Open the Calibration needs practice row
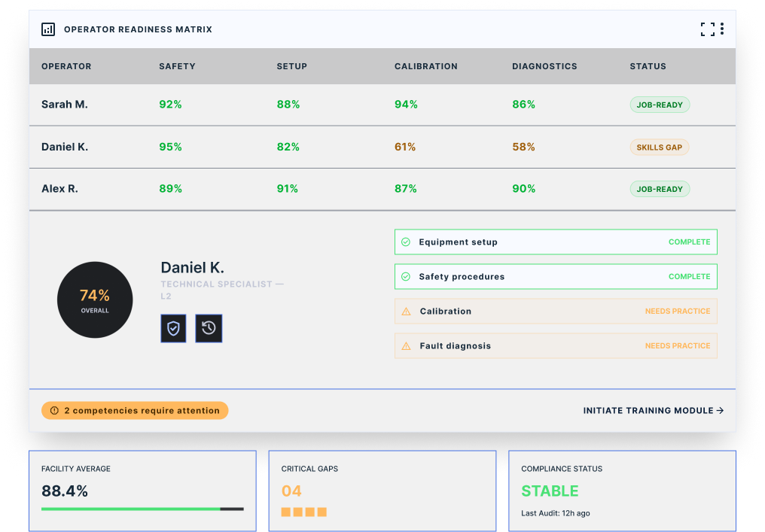The height and width of the screenshot is (532, 765). [556, 311]
